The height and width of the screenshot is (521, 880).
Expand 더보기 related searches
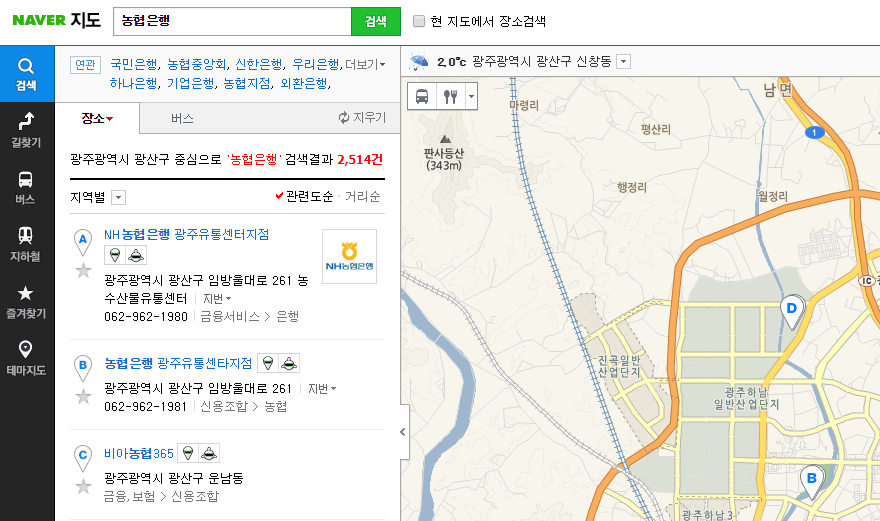[x=365, y=65]
